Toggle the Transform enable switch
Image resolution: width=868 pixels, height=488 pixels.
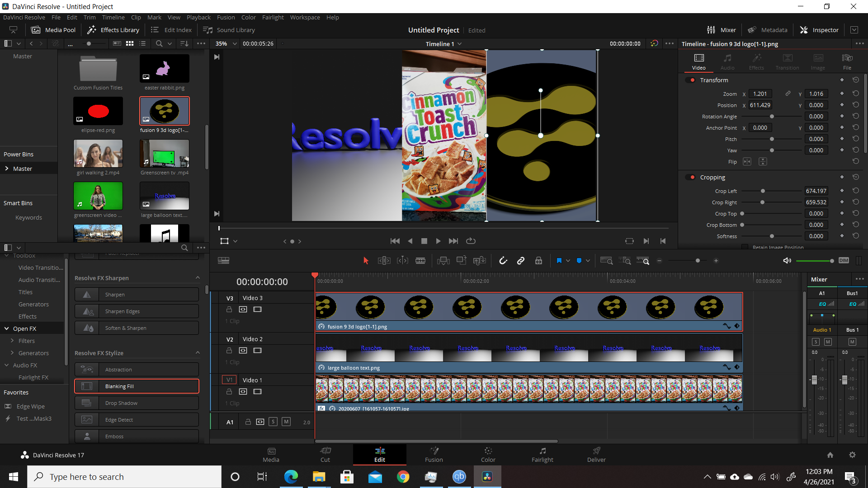(691, 80)
